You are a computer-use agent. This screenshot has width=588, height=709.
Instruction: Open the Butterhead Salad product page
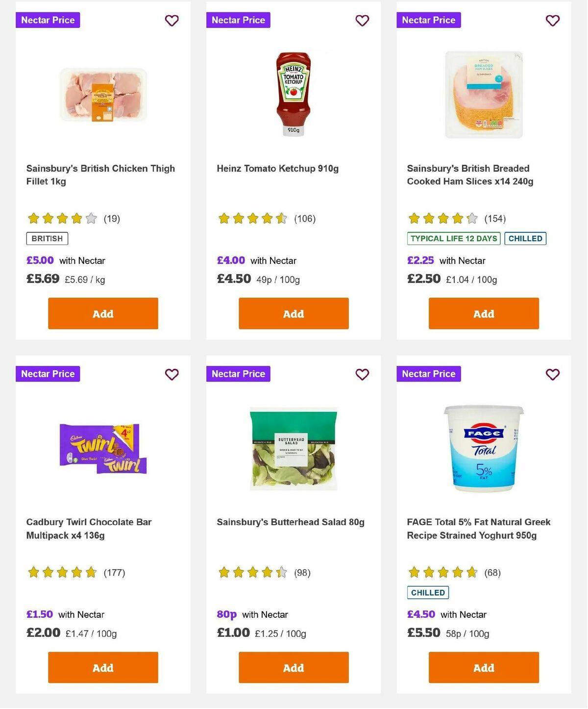[291, 522]
